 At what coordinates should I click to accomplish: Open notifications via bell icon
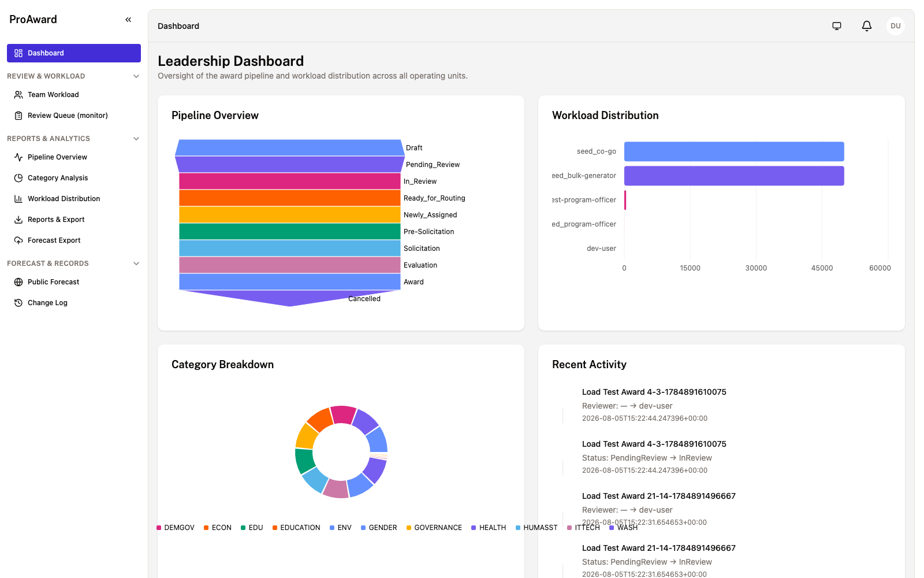tap(867, 26)
